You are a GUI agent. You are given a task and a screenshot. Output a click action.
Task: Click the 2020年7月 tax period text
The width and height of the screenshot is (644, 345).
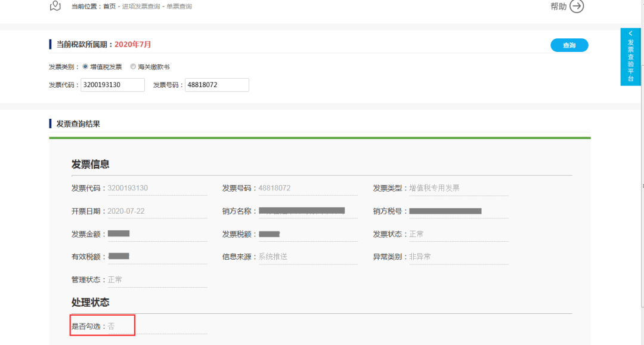click(132, 44)
